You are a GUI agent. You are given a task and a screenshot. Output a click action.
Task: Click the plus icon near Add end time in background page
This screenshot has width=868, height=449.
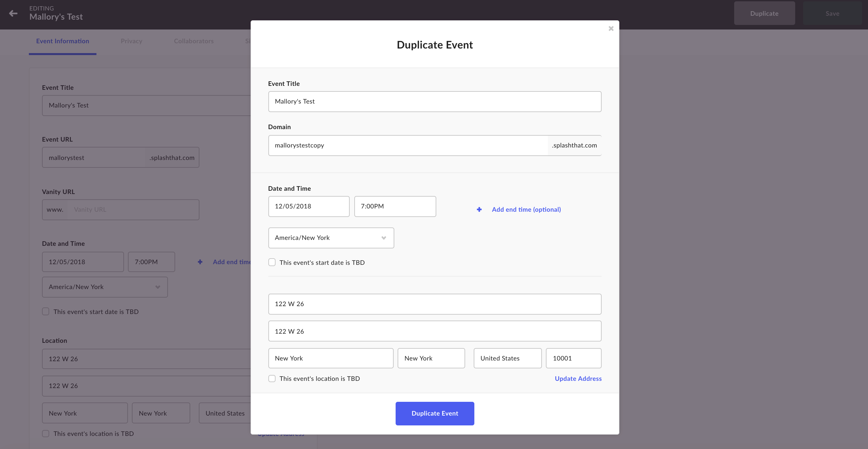coord(200,262)
